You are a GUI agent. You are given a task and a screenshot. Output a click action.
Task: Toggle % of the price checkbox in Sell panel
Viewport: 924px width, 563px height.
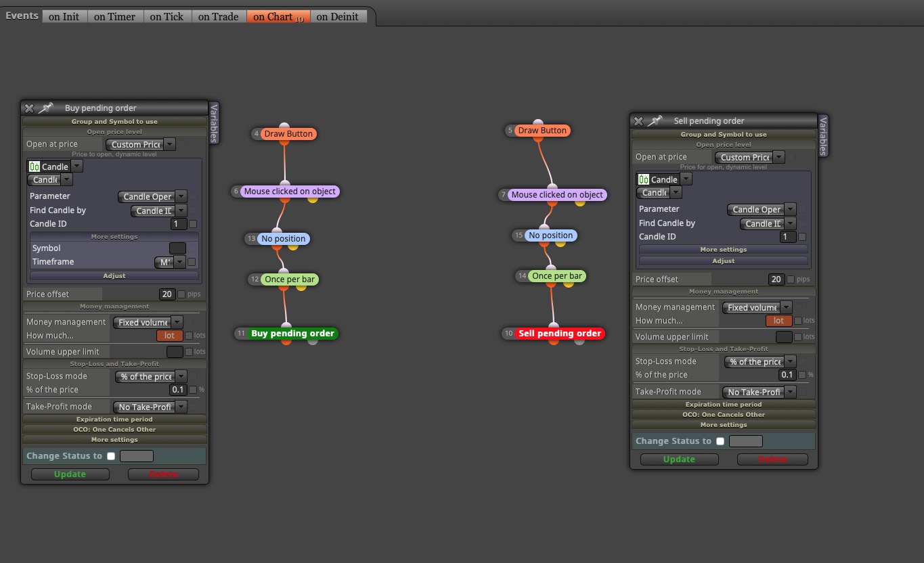click(x=802, y=375)
